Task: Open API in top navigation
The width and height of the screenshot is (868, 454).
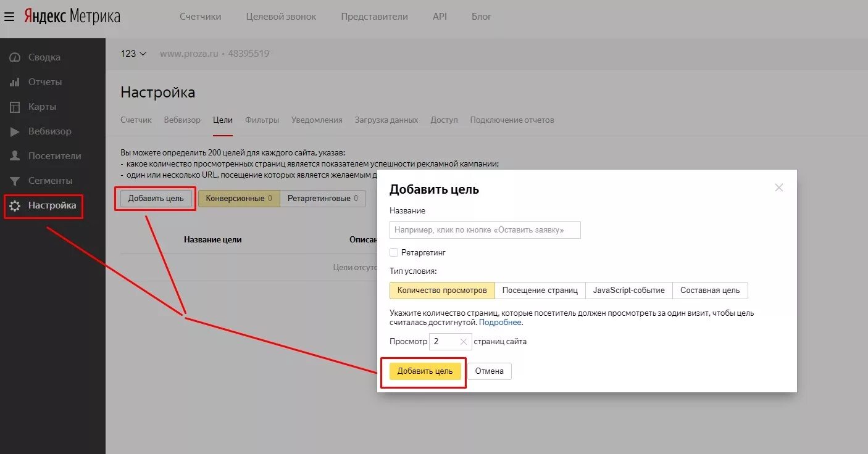Action: [440, 17]
